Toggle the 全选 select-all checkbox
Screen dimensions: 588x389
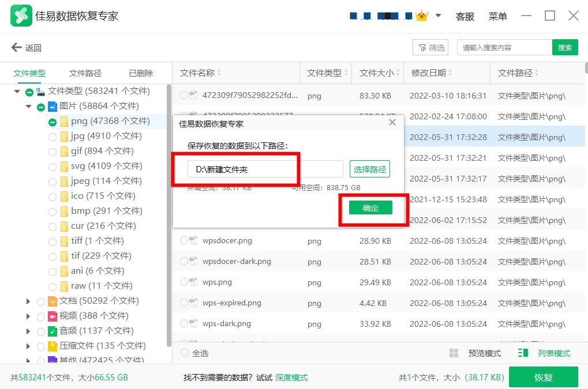pyautogui.click(x=185, y=352)
